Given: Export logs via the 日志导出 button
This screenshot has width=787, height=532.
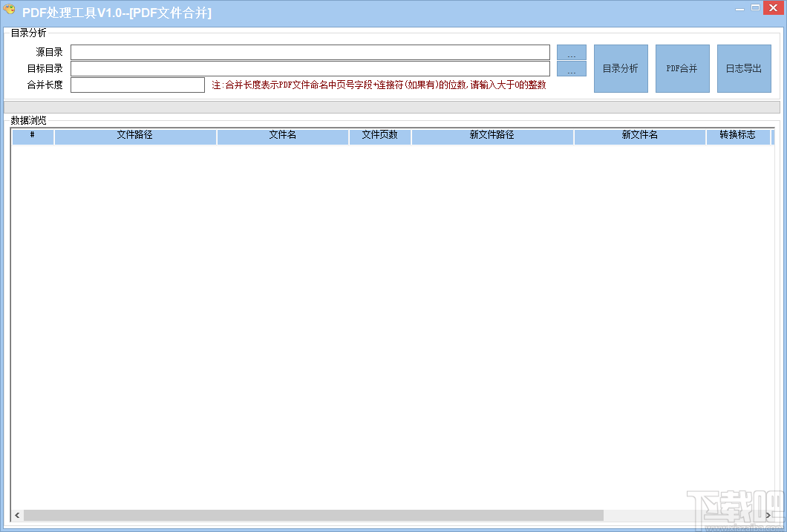Looking at the screenshot, I should (x=743, y=68).
